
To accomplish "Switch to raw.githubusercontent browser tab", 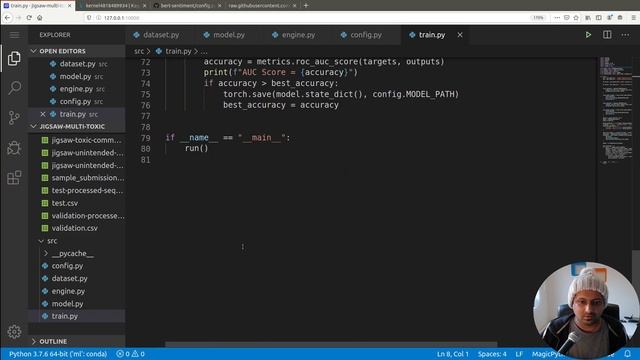I will tap(262, 6).
